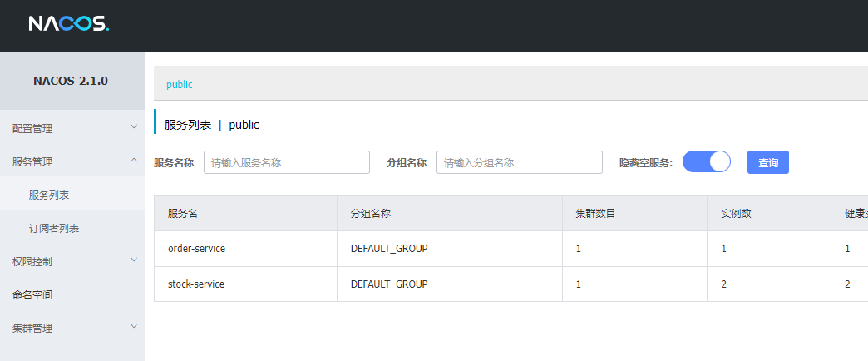This screenshot has height=361, width=868.
Task: Click DEFAULT_GROUP in the stock-service row
Action: pos(389,284)
